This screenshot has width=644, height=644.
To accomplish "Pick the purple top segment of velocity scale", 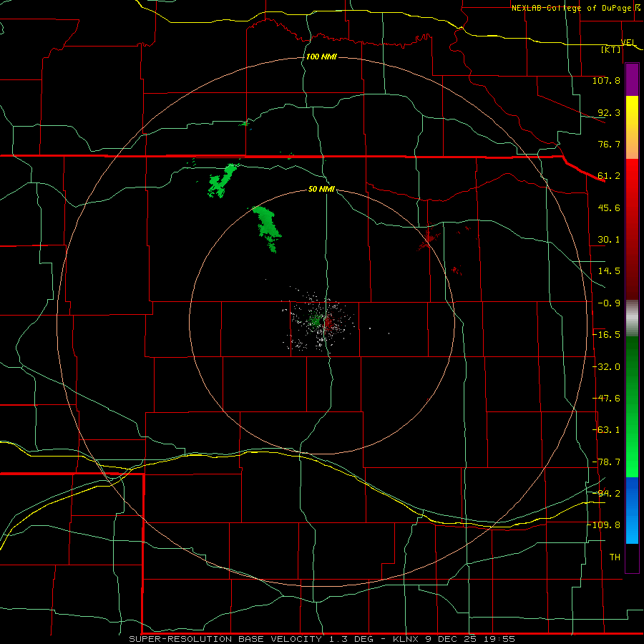I will pyautogui.click(x=632, y=79).
